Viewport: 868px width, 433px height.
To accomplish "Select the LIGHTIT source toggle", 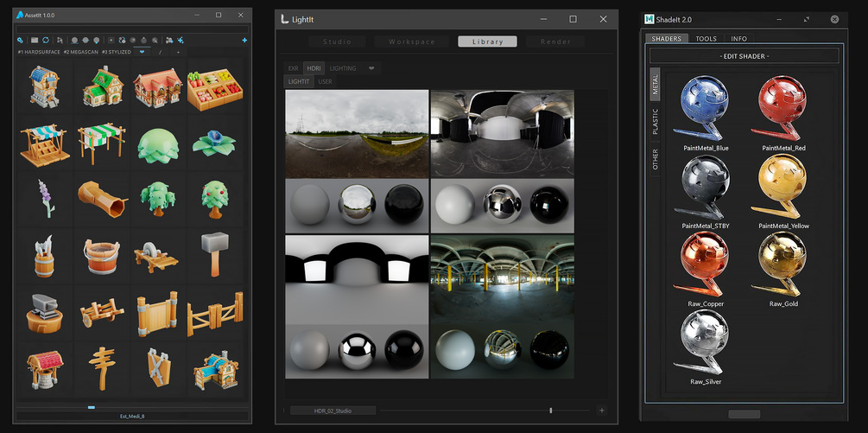I will (x=299, y=81).
